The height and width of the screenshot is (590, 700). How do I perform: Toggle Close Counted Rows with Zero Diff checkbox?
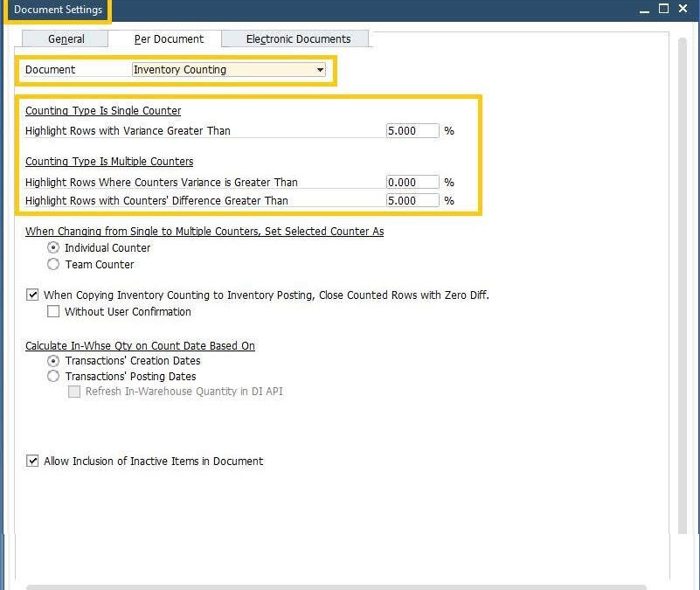point(32,295)
